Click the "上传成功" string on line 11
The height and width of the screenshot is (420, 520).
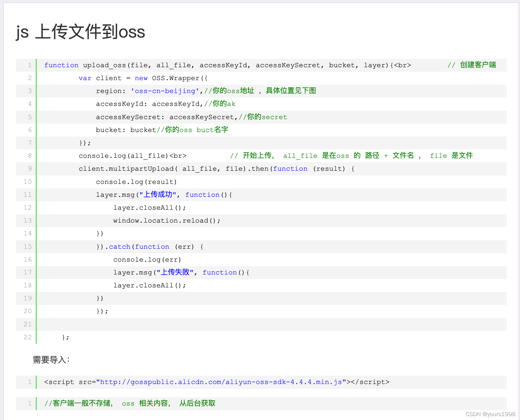click(157, 195)
